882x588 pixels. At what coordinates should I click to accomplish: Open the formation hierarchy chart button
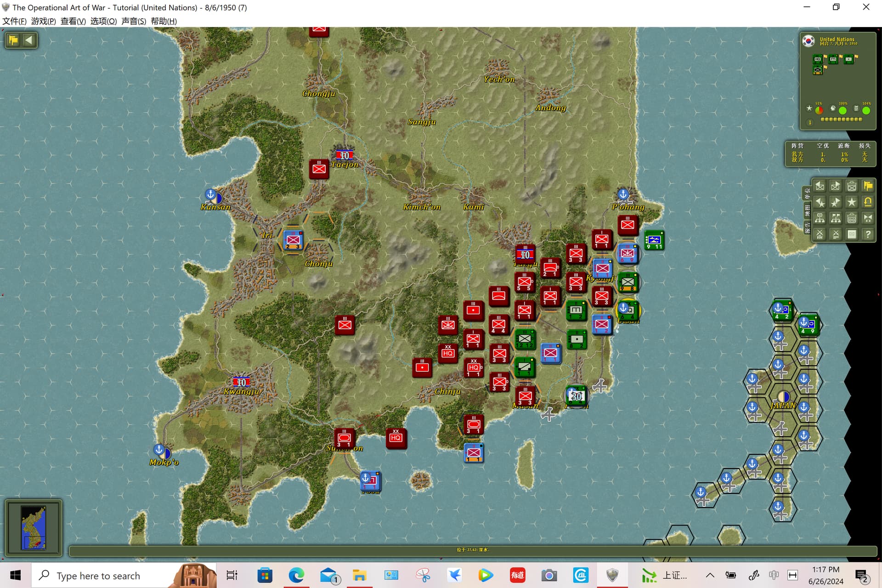pyautogui.click(x=820, y=218)
